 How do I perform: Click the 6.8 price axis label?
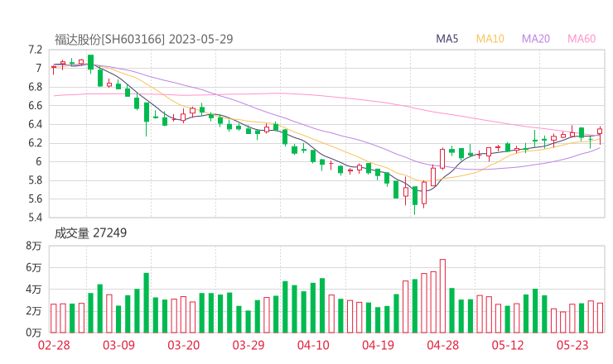pyautogui.click(x=35, y=87)
